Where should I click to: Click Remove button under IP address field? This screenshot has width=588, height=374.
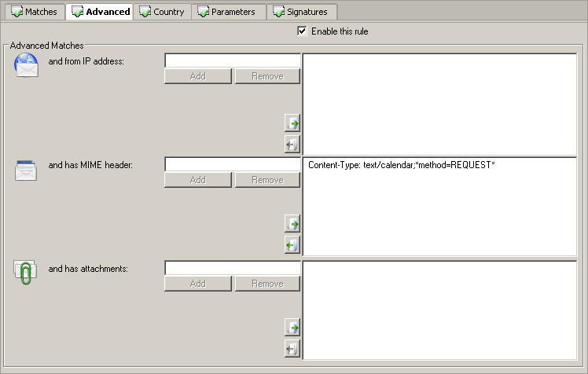[267, 76]
